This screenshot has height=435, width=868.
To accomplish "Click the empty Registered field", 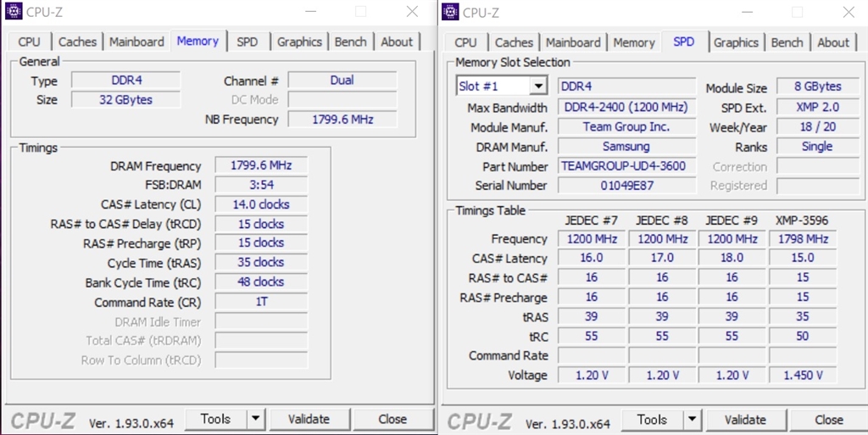I will click(818, 186).
